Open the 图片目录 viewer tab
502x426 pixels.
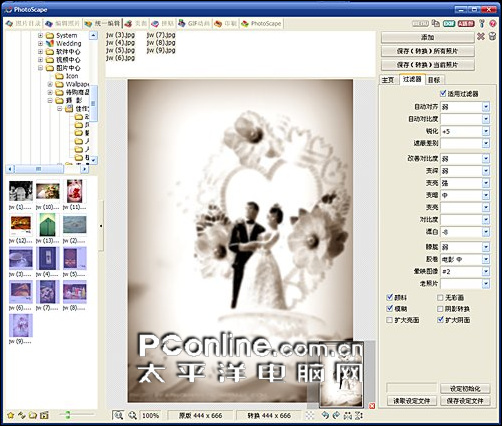pyautogui.click(x=24, y=24)
